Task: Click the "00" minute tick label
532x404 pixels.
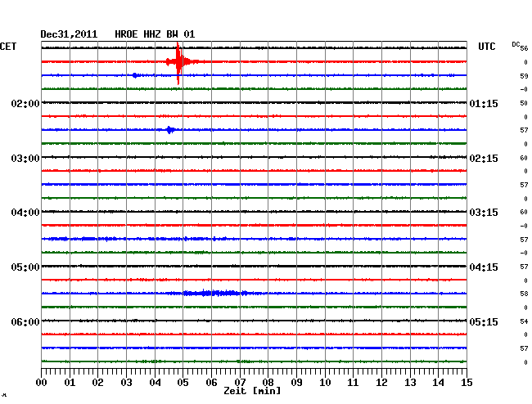Action: 41,382
